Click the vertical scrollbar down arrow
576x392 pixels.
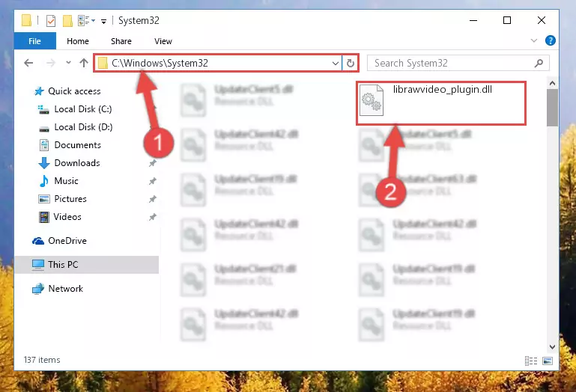coord(552,347)
